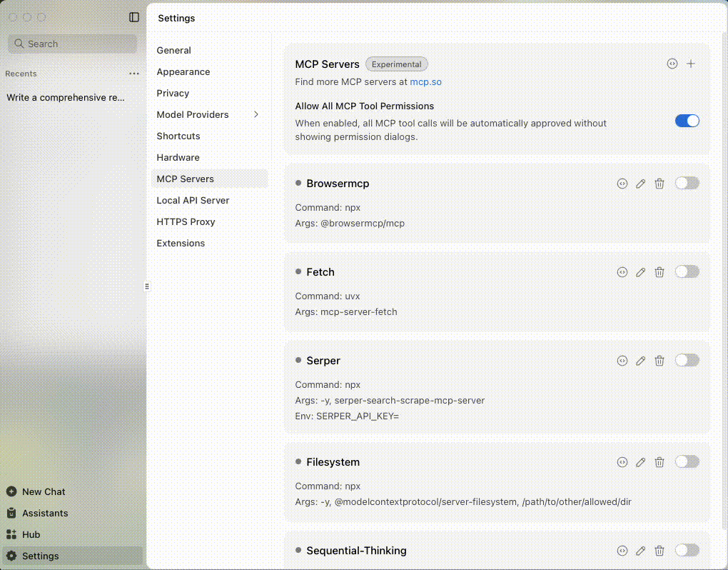Switch to the HTTPS Proxy section
728x570 pixels.
click(186, 221)
